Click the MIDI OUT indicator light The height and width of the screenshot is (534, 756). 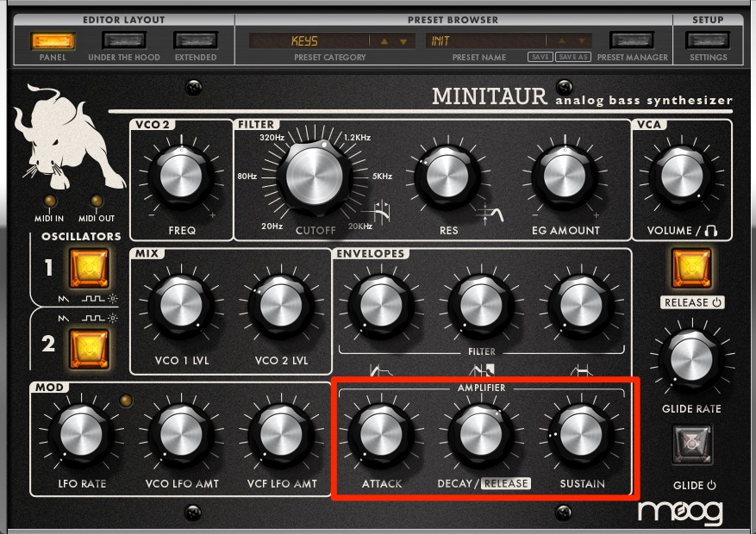pyautogui.click(x=97, y=202)
